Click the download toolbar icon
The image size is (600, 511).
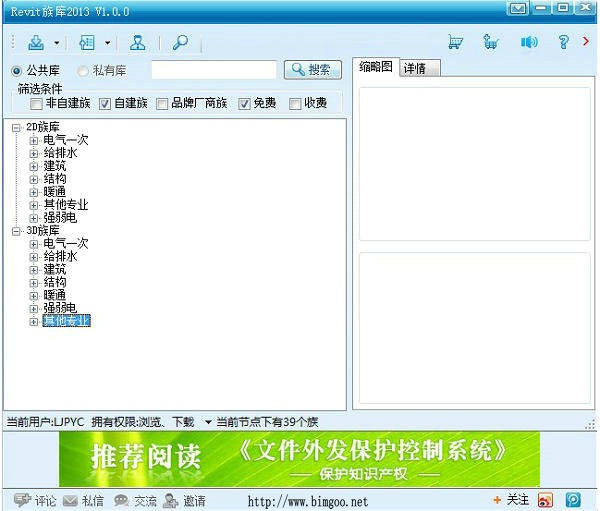click(36, 43)
